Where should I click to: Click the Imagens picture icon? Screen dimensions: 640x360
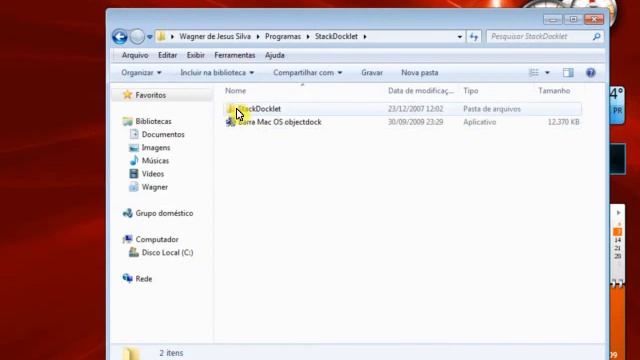pos(133,148)
